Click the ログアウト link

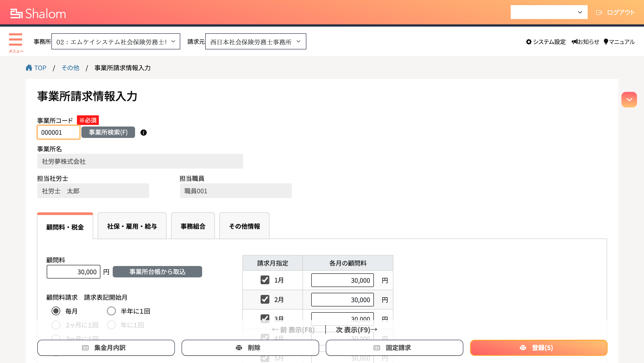pos(621,13)
